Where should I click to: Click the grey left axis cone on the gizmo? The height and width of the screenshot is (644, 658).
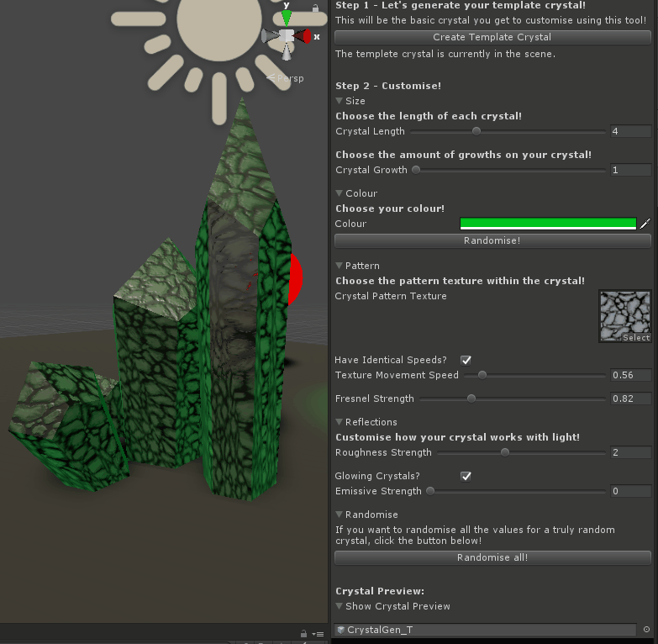point(270,36)
